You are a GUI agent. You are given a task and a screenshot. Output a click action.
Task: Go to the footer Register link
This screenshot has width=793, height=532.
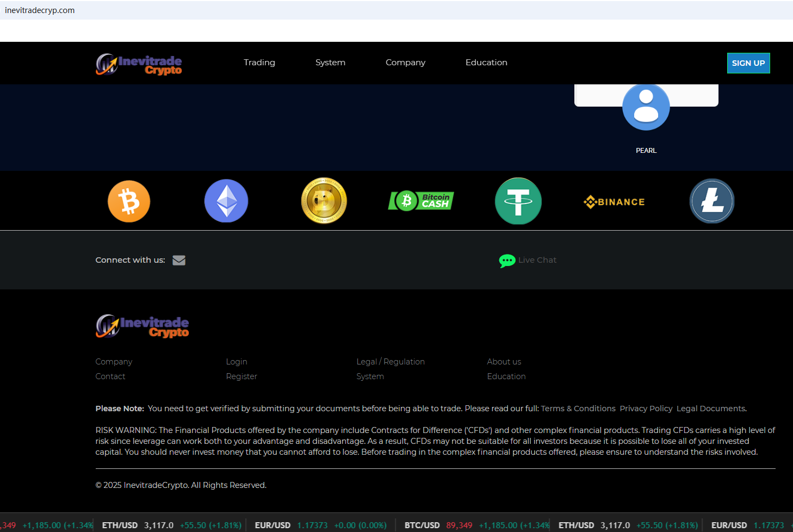coord(241,376)
